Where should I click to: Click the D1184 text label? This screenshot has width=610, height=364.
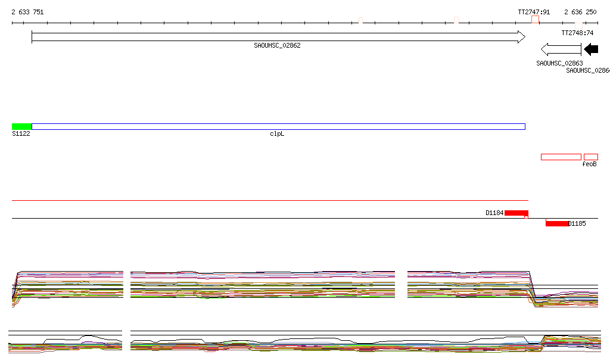(494, 213)
